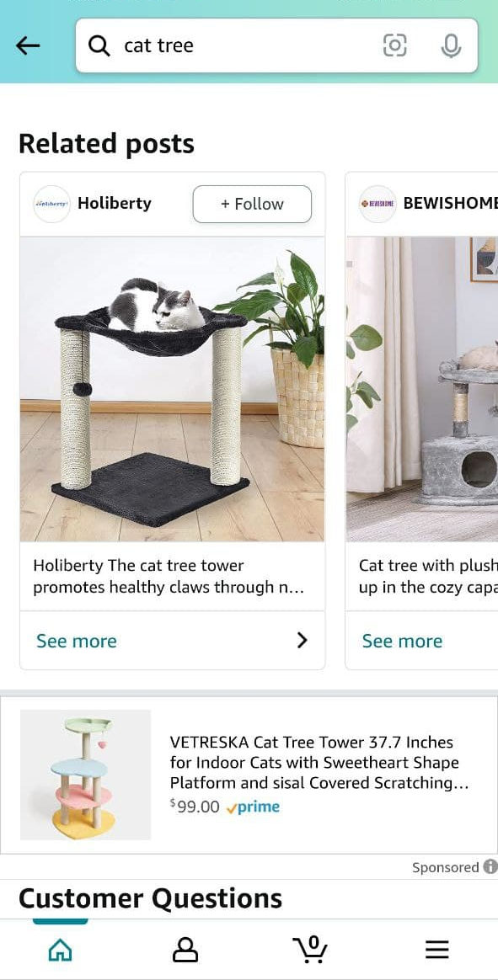Open the hamburger menu icon
Viewport: 498px width, 980px height.
437,950
